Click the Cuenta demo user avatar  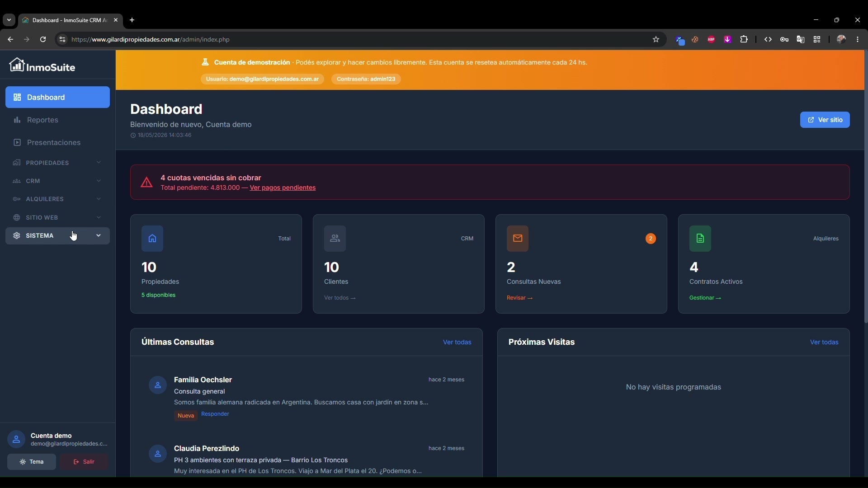pos(16,439)
